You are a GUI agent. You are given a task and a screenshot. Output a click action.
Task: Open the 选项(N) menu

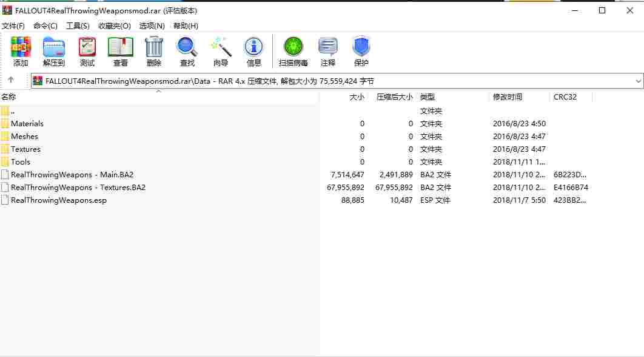point(152,26)
